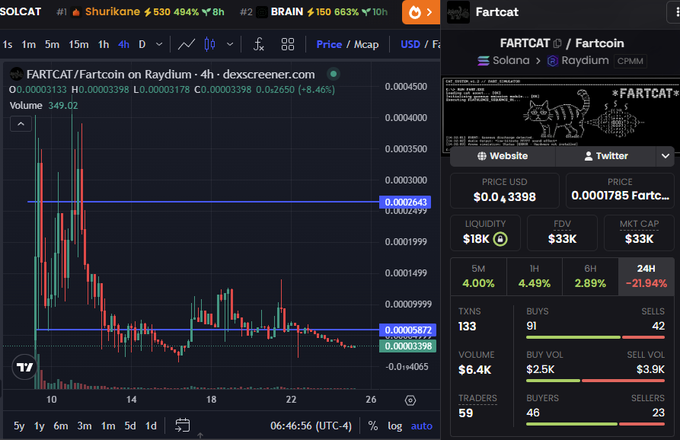Select the 4h interval
The width and height of the screenshot is (680, 440).
[x=124, y=44]
